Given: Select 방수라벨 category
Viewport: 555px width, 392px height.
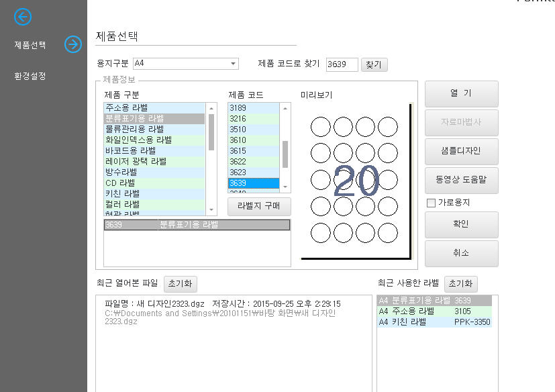Looking at the screenshot, I should [154, 172].
